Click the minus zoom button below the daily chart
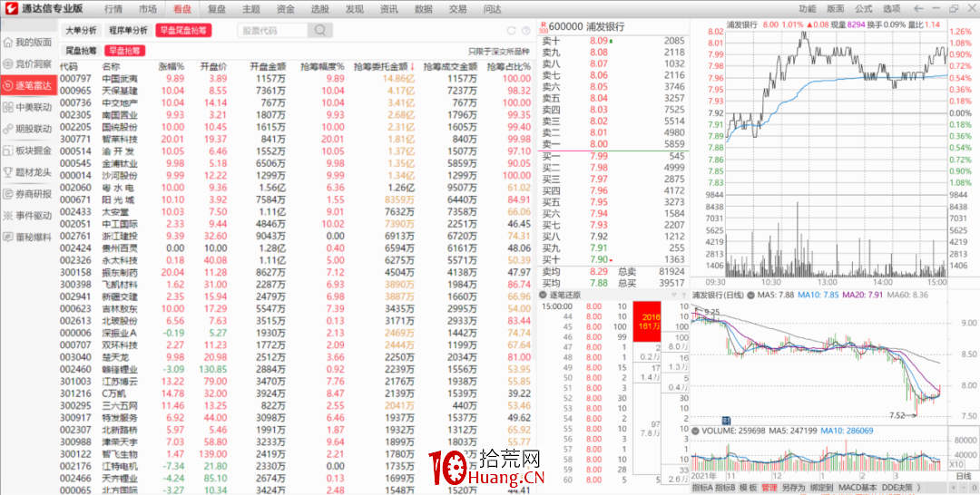Screen dimensions: 980x495 [962, 487]
